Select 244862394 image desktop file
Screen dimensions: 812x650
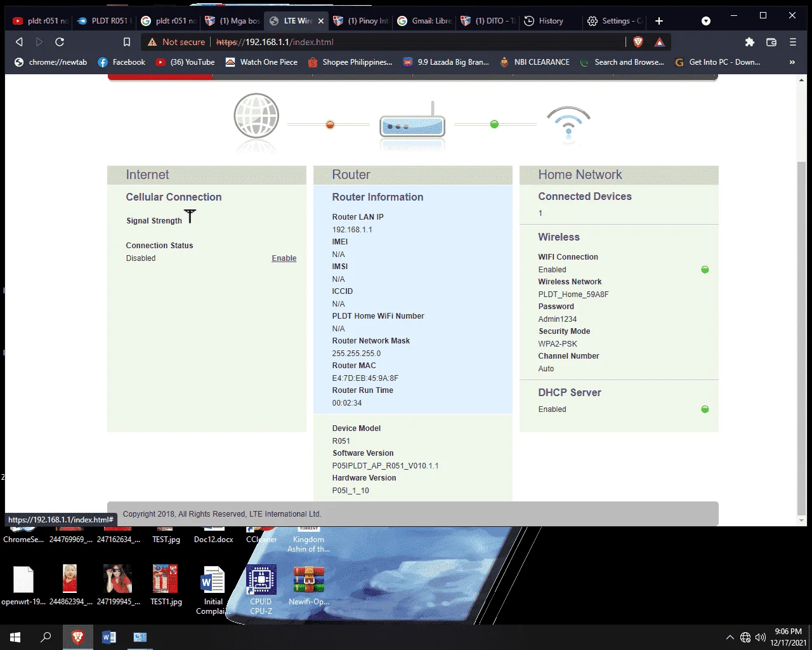(x=70, y=585)
